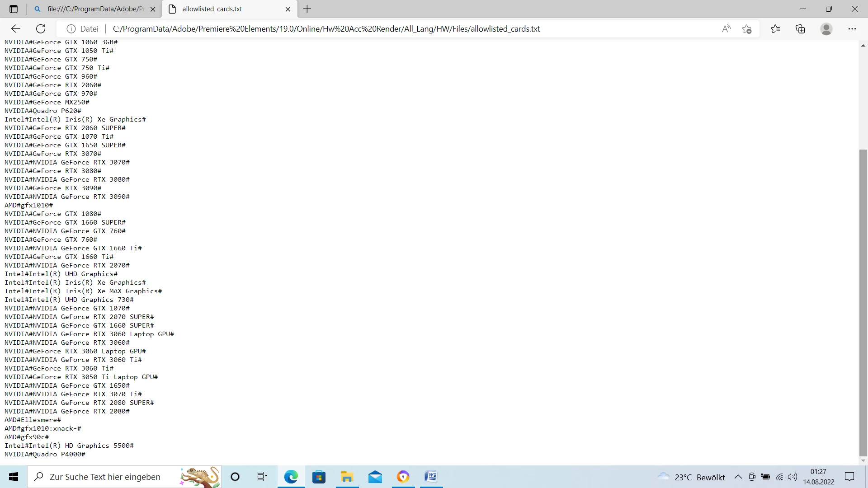Image resolution: width=868 pixels, height=488 pixels.
Task: Reload the allowlisted_cards.txt page
Action: click(41, 29)
